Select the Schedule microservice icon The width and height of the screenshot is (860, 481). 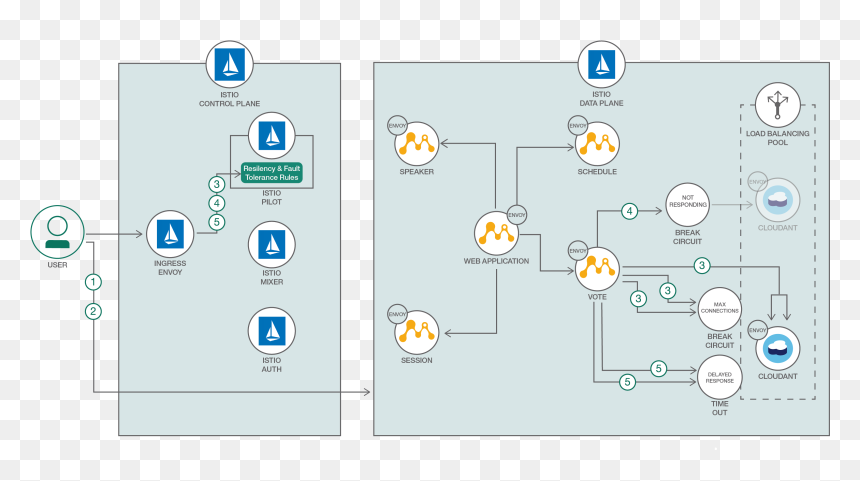(597, 144)
